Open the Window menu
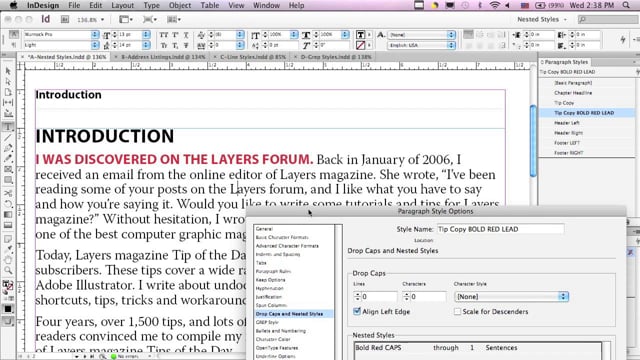 click(x=266, y=5)
